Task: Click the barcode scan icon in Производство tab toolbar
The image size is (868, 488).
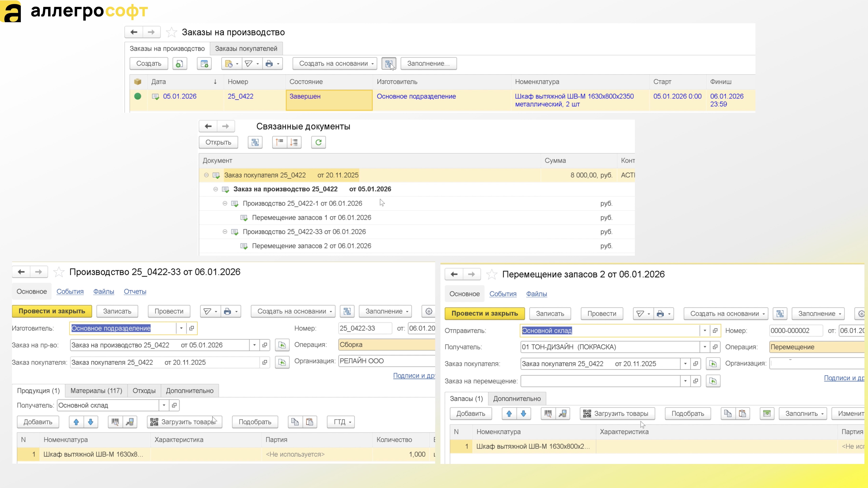Action: (115, 422)
